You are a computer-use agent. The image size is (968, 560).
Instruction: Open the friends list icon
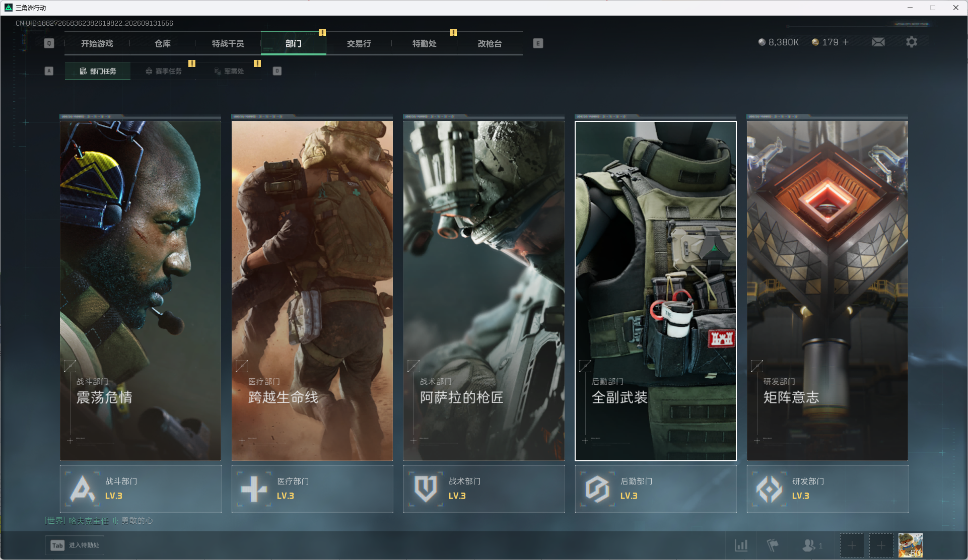tap(809, 545)
